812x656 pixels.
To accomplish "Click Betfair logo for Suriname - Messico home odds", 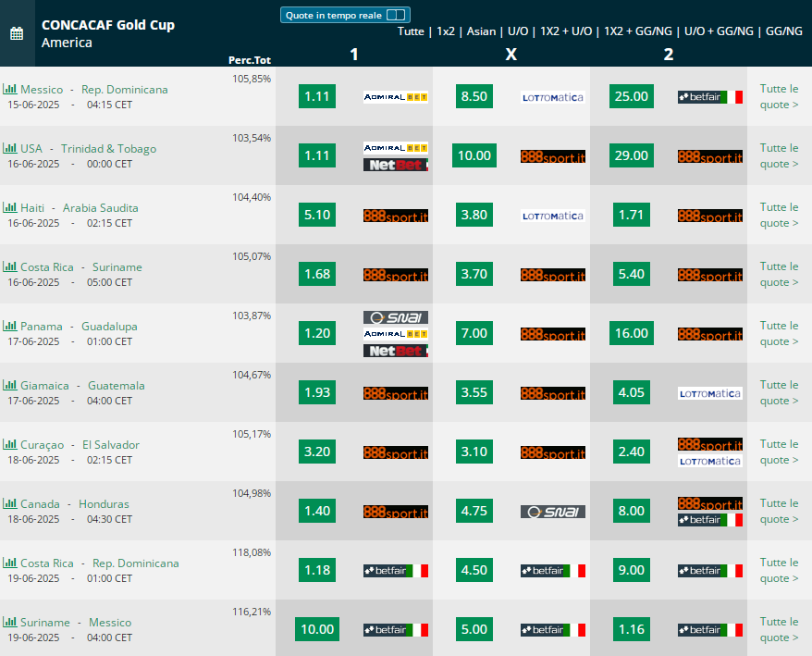I will pos(396,629).
